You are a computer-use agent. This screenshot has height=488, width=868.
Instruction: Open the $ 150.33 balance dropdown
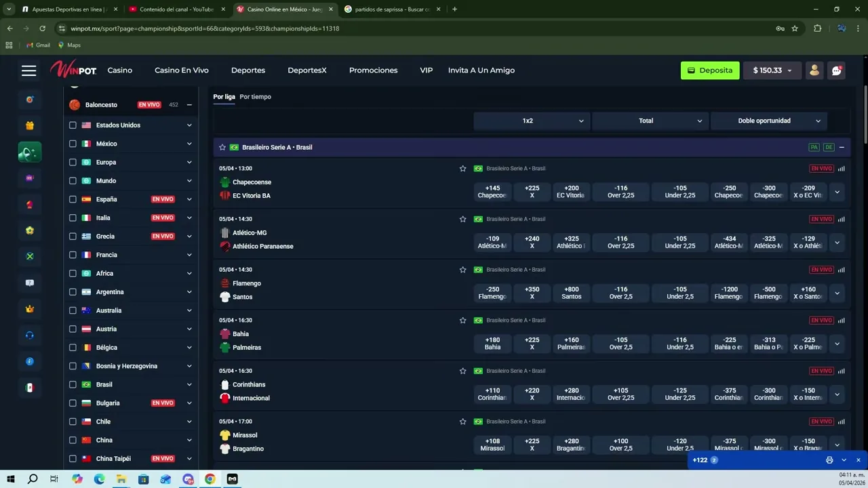click(x=772, y=70)
